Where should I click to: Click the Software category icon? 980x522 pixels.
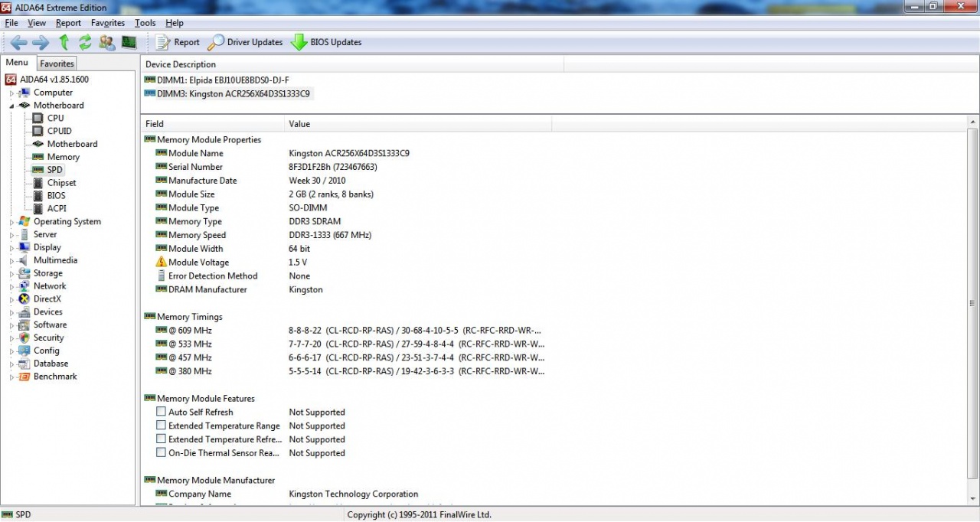point(24,325)
